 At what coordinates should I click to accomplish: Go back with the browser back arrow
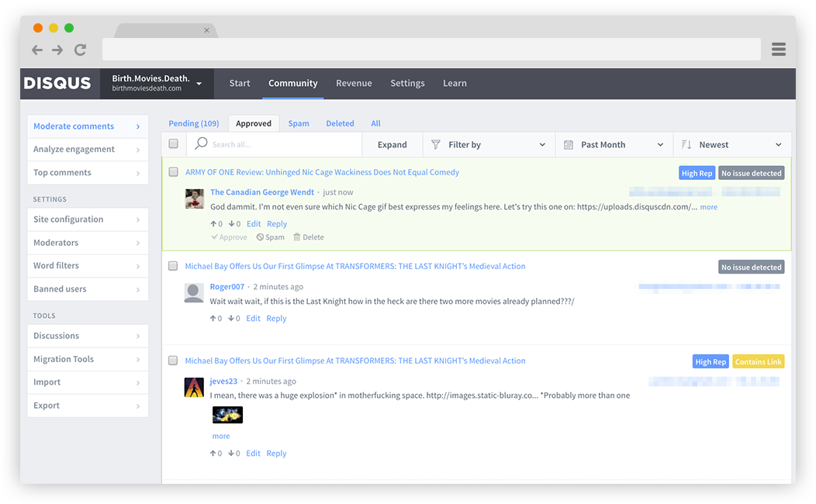click(x=37, y=50)
